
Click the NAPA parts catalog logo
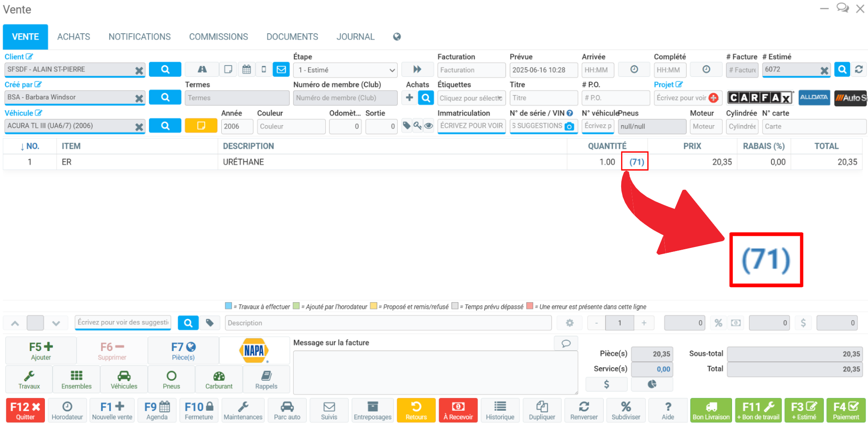tap(254, 351)
